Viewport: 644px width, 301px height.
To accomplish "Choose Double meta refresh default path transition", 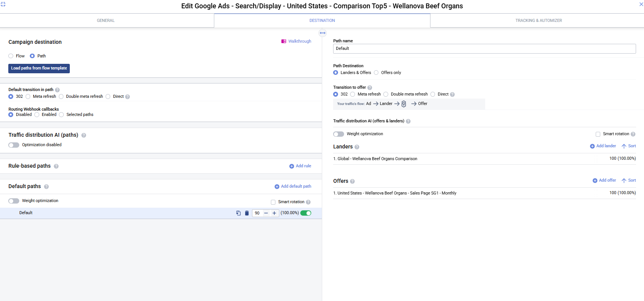I will pyautogui.click(x=61, y=97).
